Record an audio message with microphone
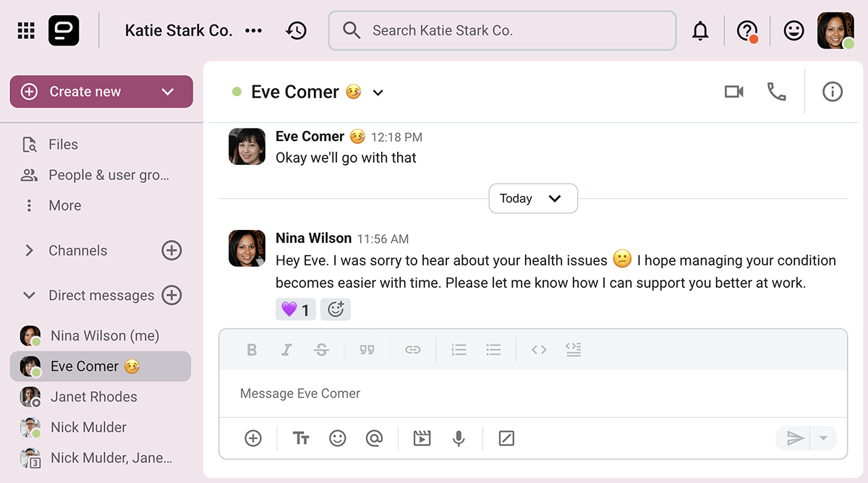The image size is (868, 483). point(459,438)
